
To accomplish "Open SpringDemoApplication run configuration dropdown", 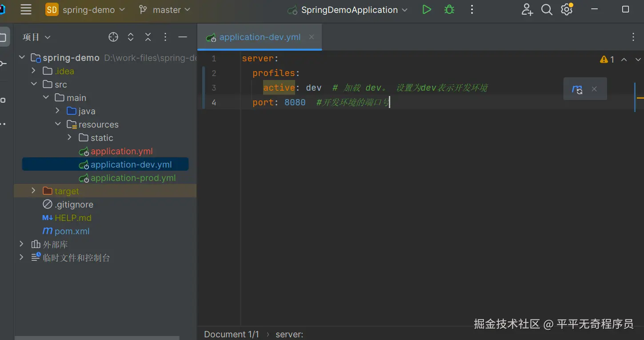I will point(348,10).
